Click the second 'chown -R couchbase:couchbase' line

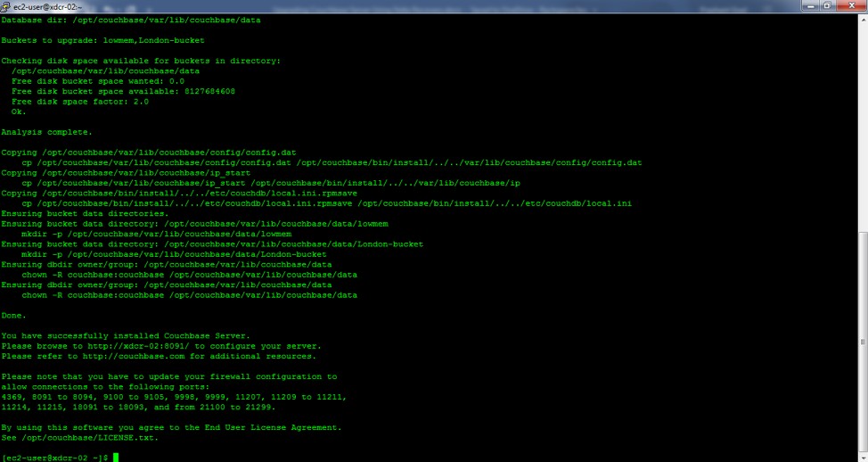[x=189, y=295]
